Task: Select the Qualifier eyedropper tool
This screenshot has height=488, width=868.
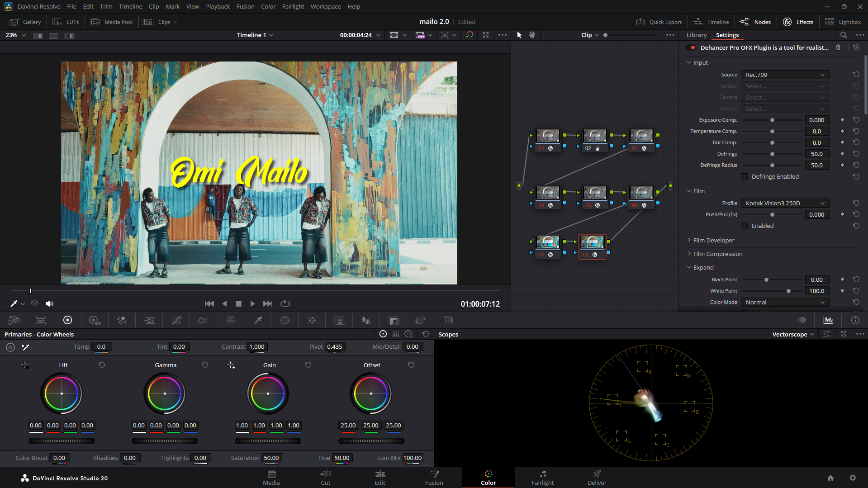Action: pyautogui.click(x=258, y=320)
